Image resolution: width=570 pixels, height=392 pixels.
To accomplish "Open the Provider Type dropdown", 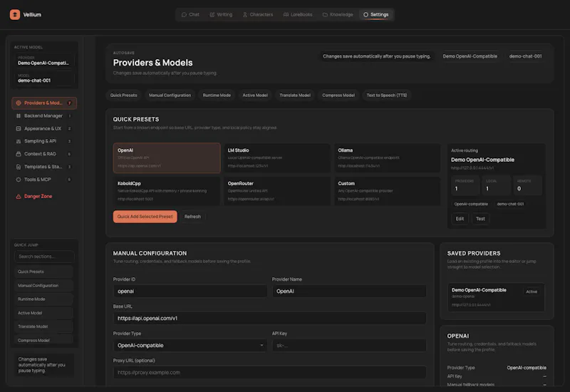I will [190, 346].
